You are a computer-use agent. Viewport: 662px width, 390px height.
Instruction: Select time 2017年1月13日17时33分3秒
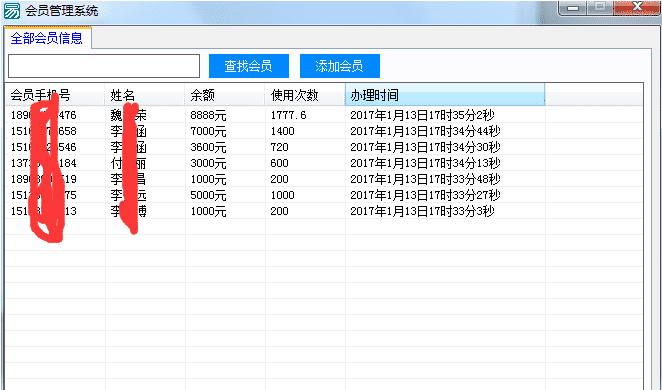pyautogui.click(x=422, y=211)
